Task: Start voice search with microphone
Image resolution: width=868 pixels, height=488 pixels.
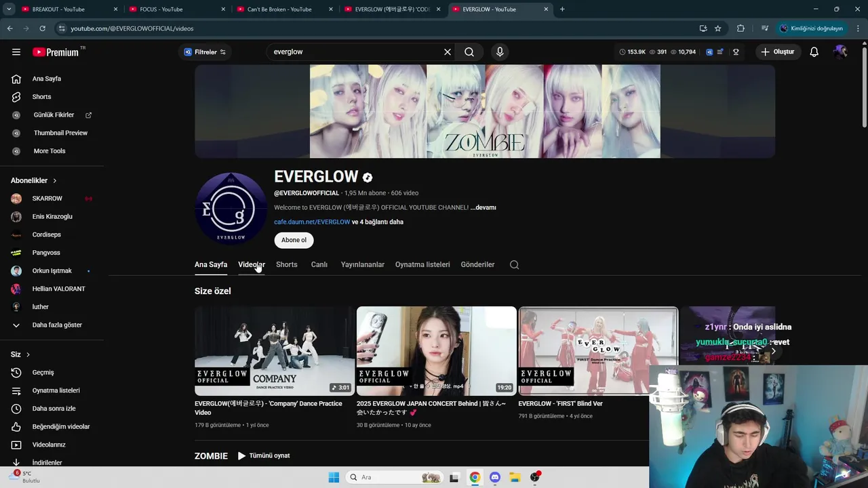Action: click(500, 52)
